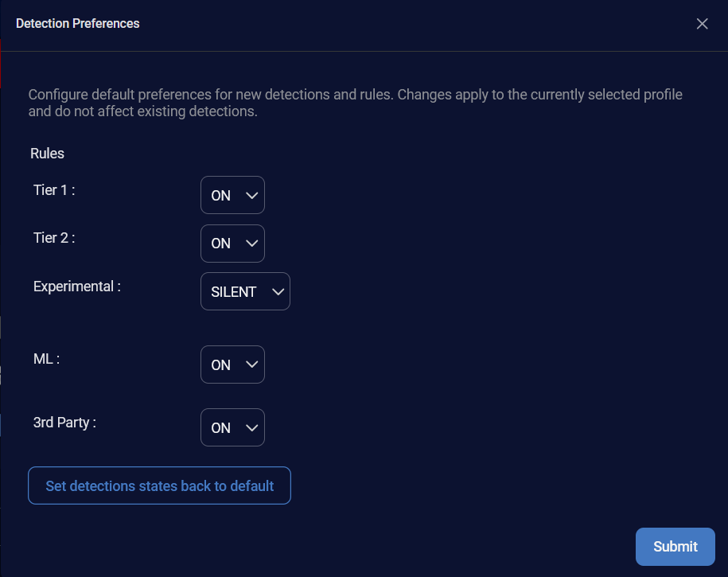The image size is (728, 577).
Task: Click the Tier 1 label
Action: point(54,190)
